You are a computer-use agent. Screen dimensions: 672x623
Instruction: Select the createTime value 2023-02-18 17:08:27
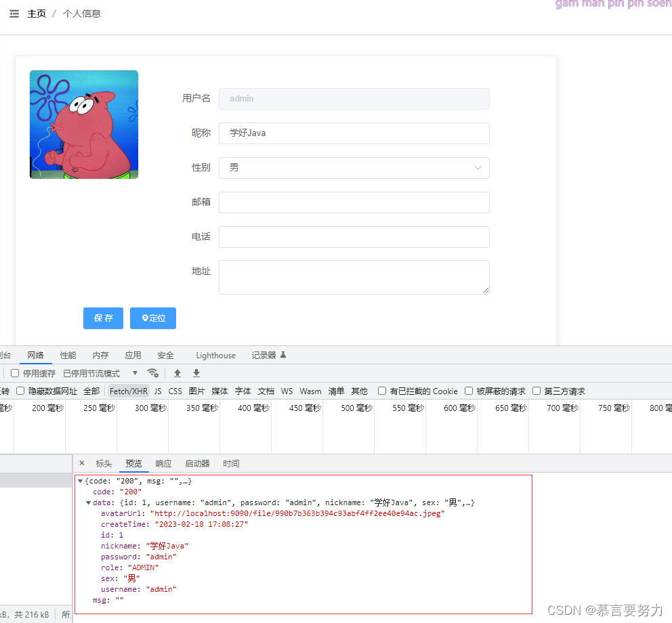(201, 524)
